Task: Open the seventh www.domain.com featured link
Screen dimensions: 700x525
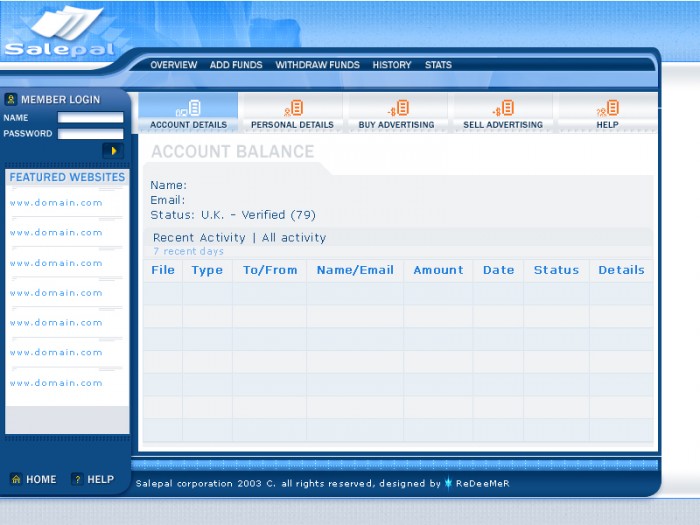Action: (x=56, y=383)
